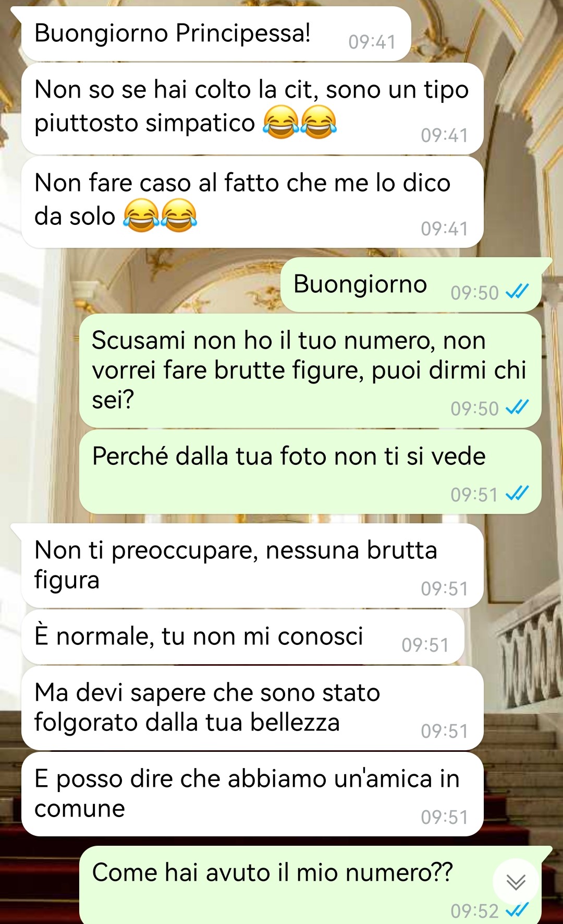563x924 pixels.
Task: Tap the 09:41 timestamp on first message
Action: click(x=372, y=42)
